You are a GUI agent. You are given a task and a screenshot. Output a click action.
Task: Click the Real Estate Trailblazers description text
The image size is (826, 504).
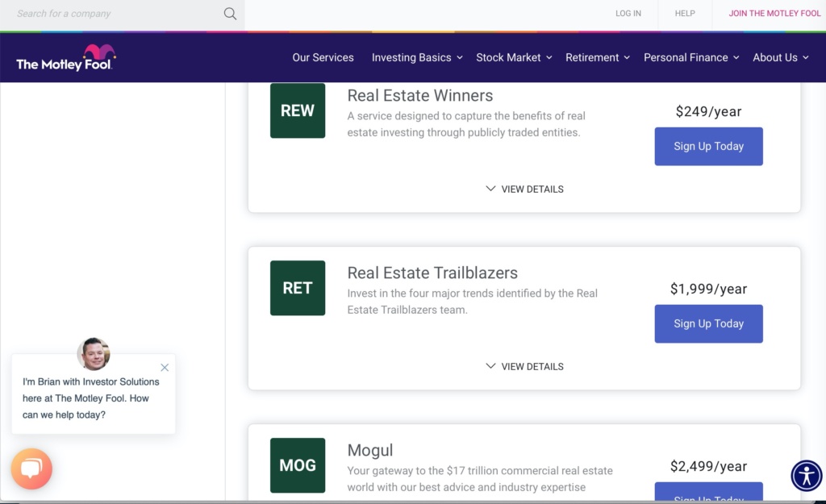473,302
